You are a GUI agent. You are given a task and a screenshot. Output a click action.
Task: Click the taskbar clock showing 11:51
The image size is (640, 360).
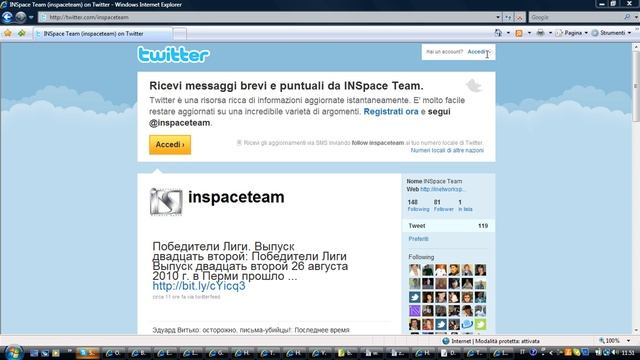pos(628,353)
